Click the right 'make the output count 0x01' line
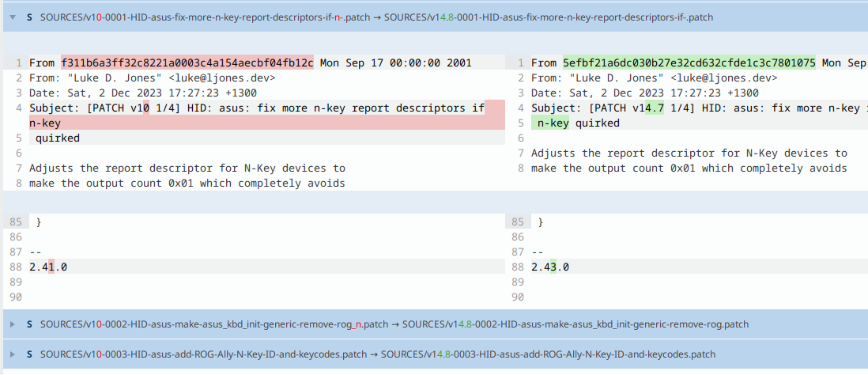The image size is (868, 375). [689, 169]
